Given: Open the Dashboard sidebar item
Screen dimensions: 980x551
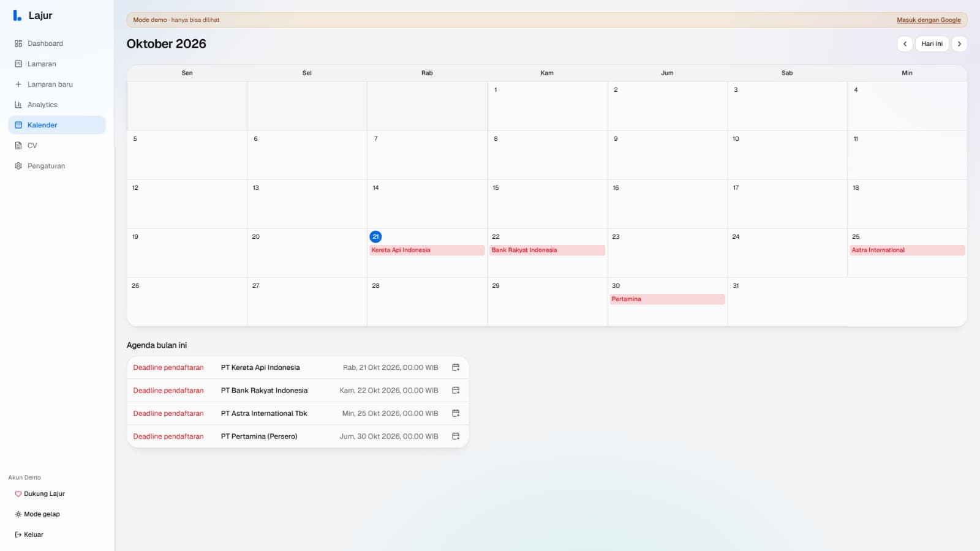Looking at the screenshot, I should pyautogui.click(x=56, y=43).
